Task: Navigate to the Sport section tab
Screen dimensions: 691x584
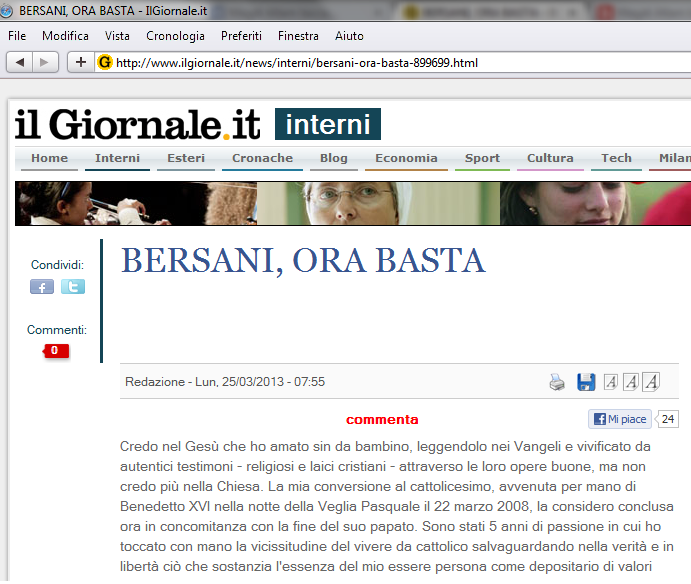Action: (482, 158)
